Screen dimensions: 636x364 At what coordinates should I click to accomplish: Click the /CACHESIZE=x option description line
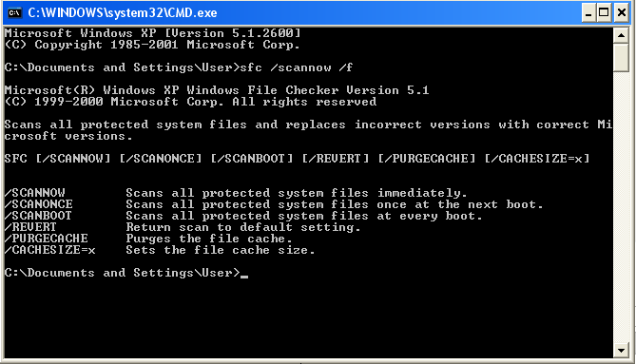[x=160, y=249]
